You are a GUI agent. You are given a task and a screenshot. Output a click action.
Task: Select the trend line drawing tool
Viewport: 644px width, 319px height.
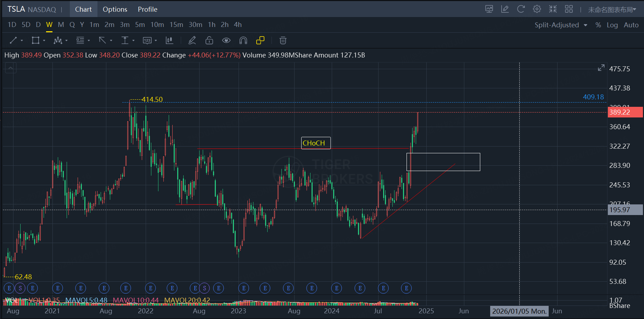pyautogui.click(x=13, y=40)
